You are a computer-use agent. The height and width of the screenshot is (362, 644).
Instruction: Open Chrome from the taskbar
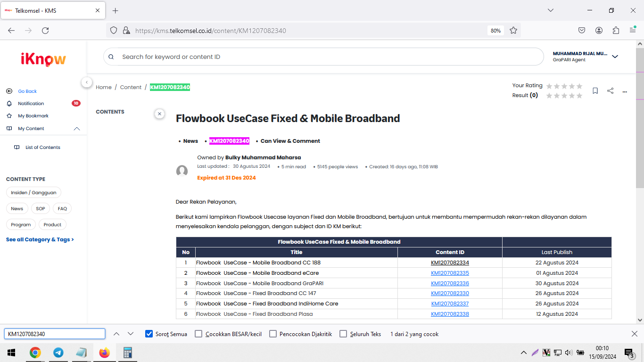35,353
